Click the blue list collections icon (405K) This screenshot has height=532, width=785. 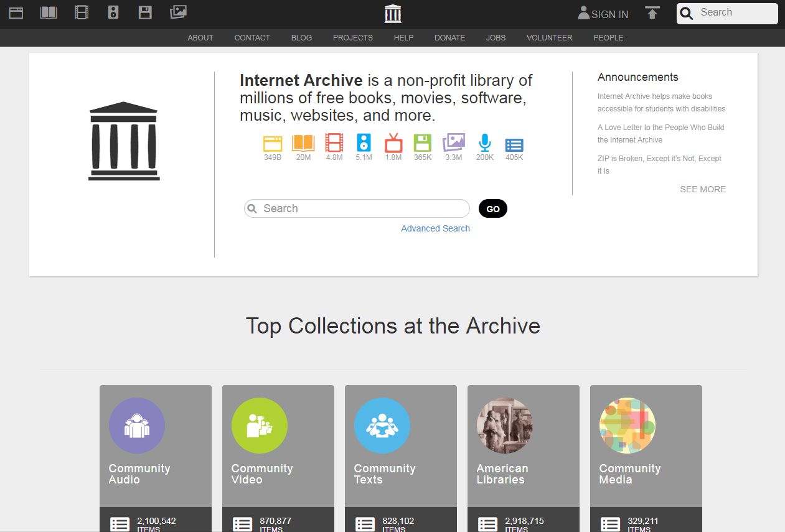(514, 145)
